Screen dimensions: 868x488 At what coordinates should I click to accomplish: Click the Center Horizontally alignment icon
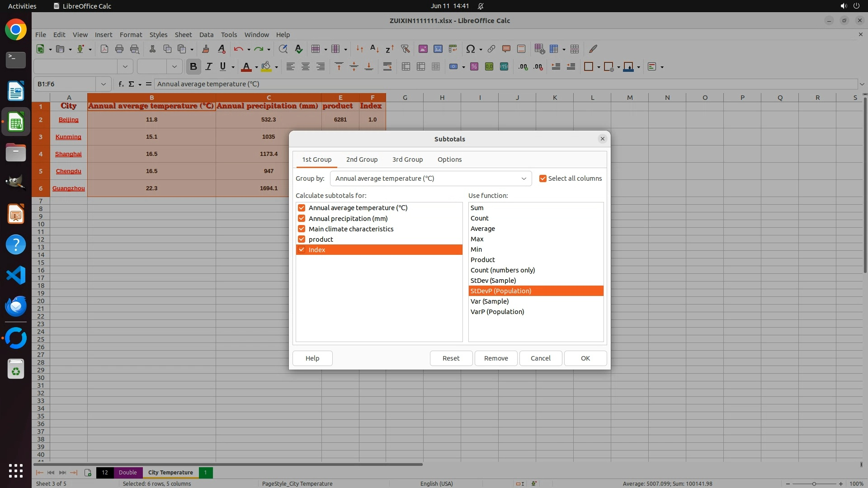306,67
